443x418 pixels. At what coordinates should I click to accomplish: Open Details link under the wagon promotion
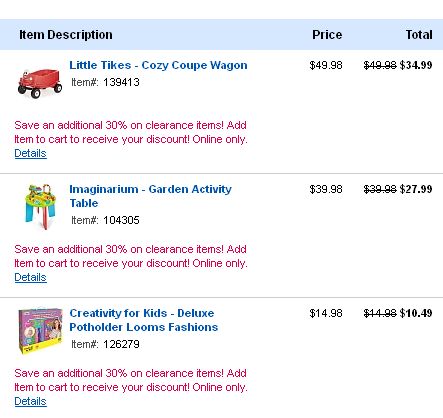coord(30,153)
